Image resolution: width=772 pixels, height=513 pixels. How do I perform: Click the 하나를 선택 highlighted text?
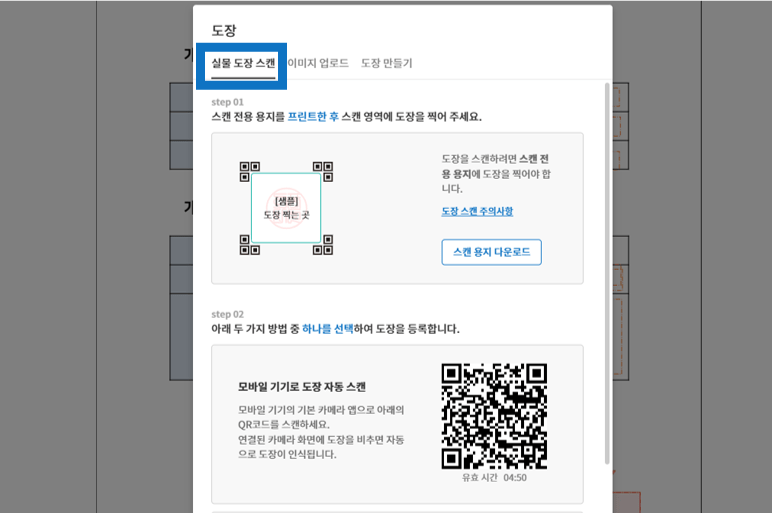click(327, 329)
